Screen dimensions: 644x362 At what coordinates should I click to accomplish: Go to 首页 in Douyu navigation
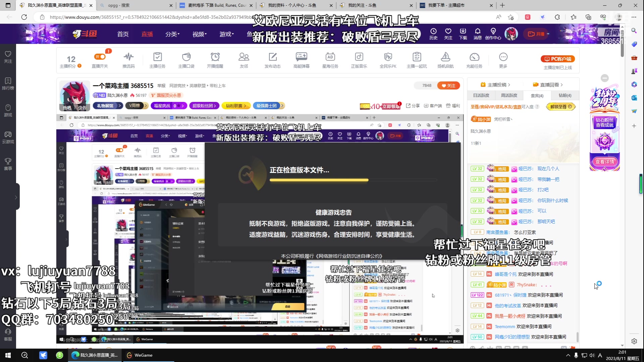pos(123,34)
